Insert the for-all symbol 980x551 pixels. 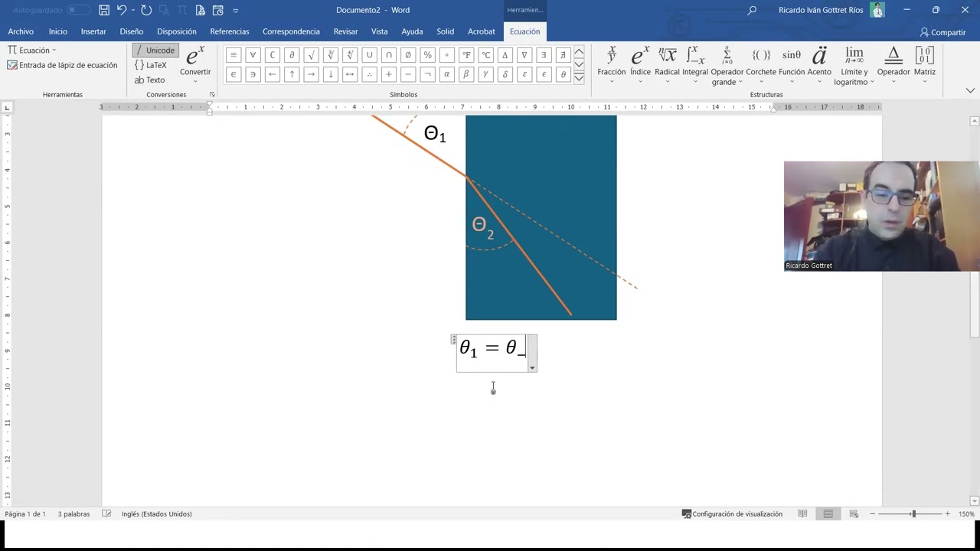[253, 55]
